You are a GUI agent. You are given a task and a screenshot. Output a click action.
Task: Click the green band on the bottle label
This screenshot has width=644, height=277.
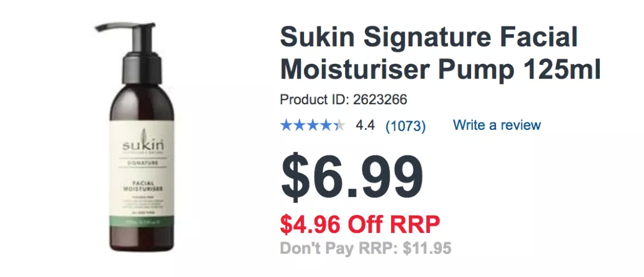(142, 222)
